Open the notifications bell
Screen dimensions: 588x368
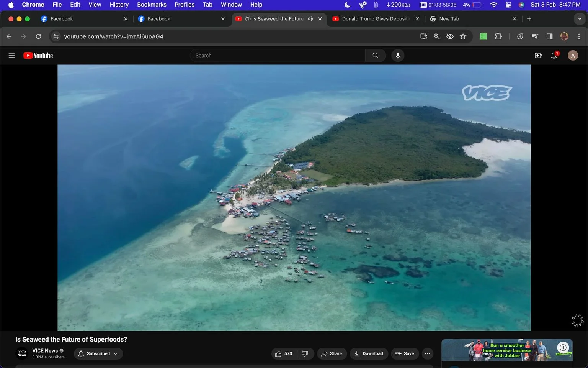554,56
